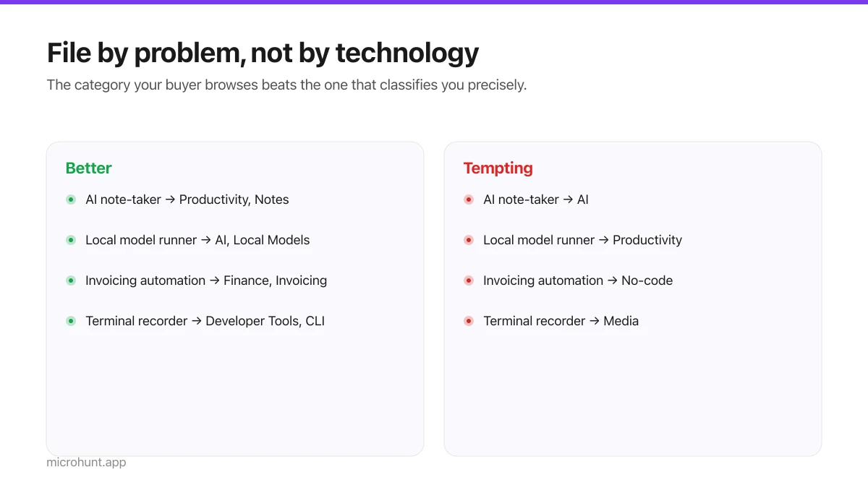Select Terminal recorder → Developer Tools, CLI
The width and height of the screenshot is (868, 488).
point(205,321)
